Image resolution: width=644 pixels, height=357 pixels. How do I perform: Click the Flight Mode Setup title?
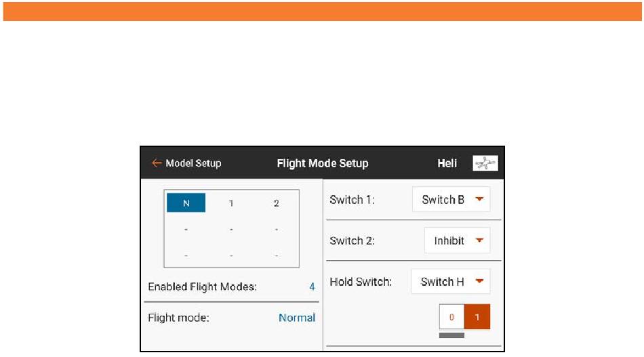pyautogui.click(x=323, y=163)
